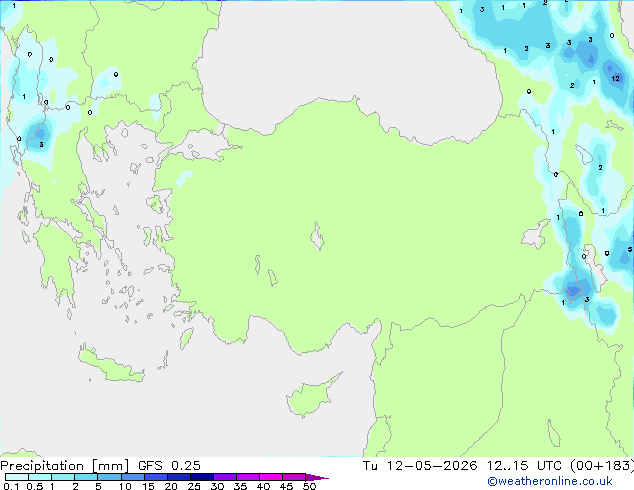634x490 pixels.
Task: Click the "40" legend scale label
Action: pyautogui.click(x=263, y=486)
